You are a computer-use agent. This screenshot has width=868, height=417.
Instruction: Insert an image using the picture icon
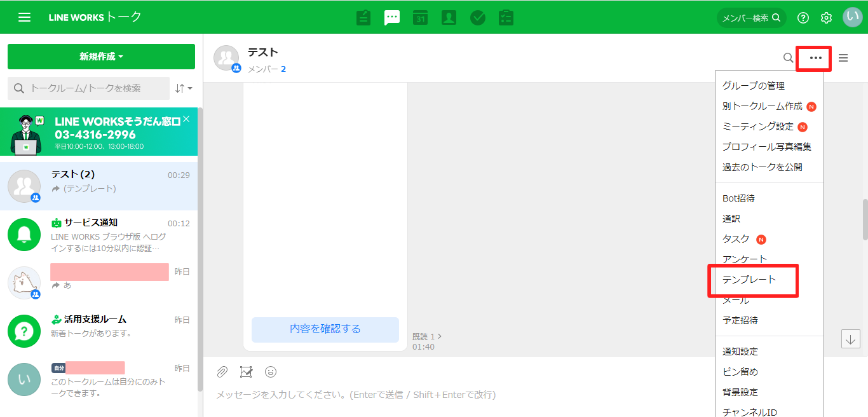[x=247, y=372]
